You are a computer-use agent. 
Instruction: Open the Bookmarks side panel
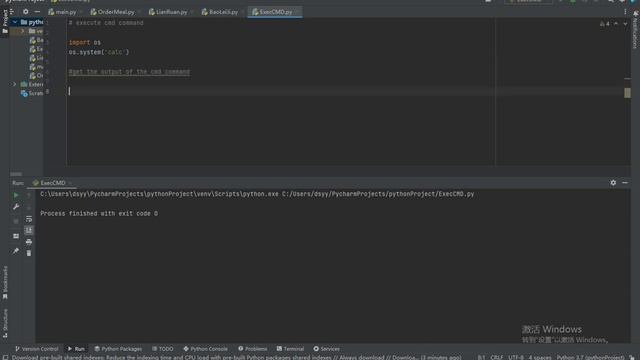pyautogui.click(x=5, y=282)
